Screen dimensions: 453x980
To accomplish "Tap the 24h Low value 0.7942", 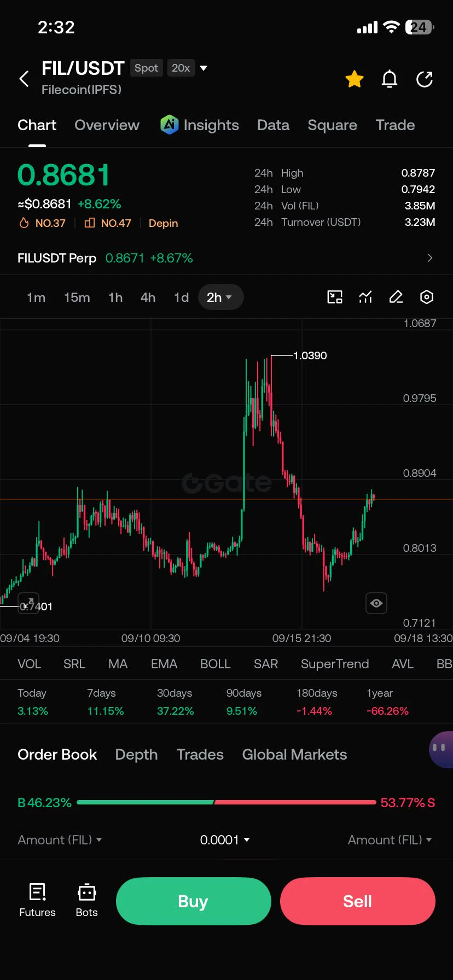I will click(418, 189).
